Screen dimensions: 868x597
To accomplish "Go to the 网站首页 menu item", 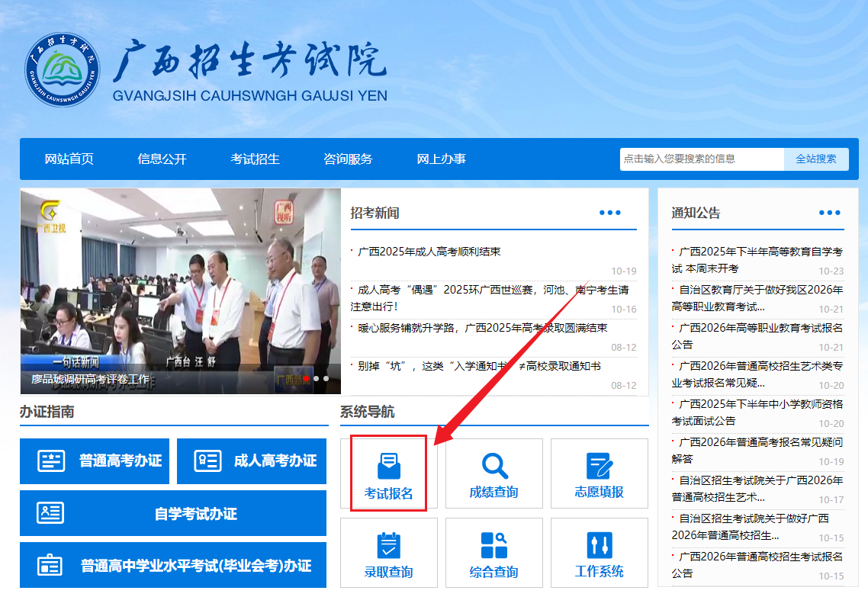I will [69, 159].
